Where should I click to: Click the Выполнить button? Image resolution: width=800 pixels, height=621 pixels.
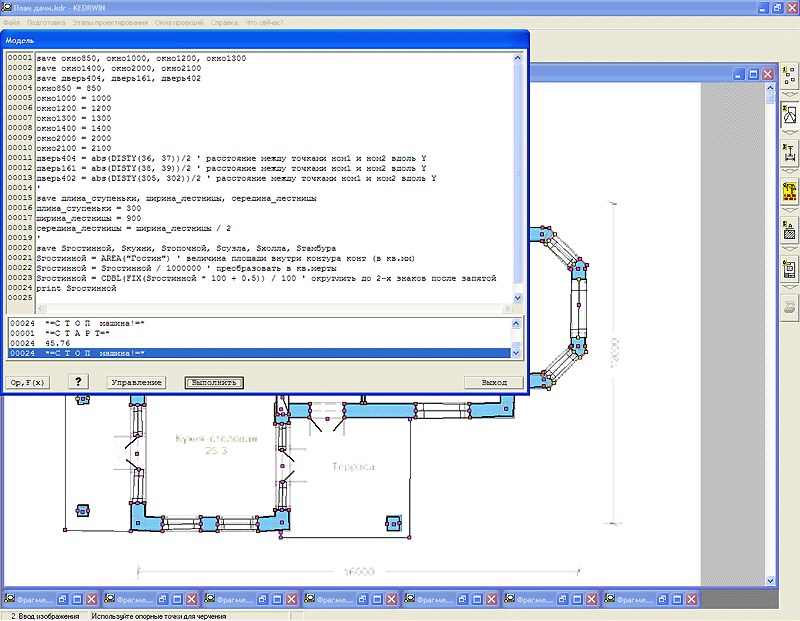point(214,382)
